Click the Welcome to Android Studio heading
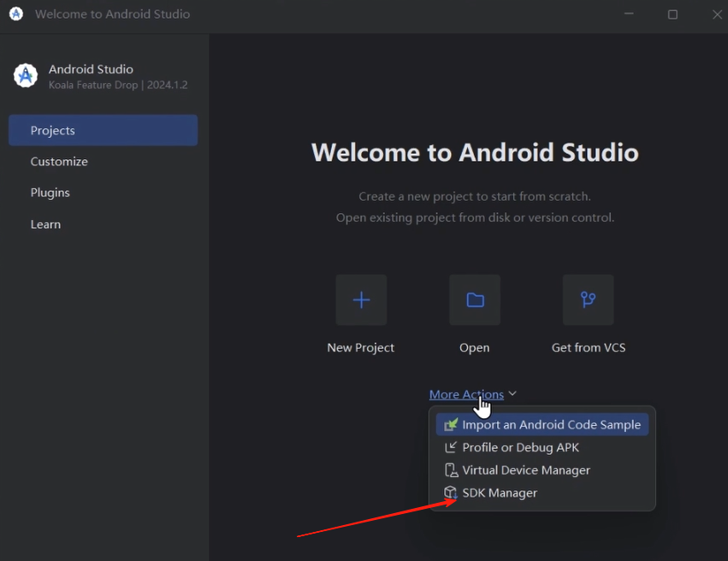This screenshot has height=561, width=728. pyautogui.click(x=475, y=152)
